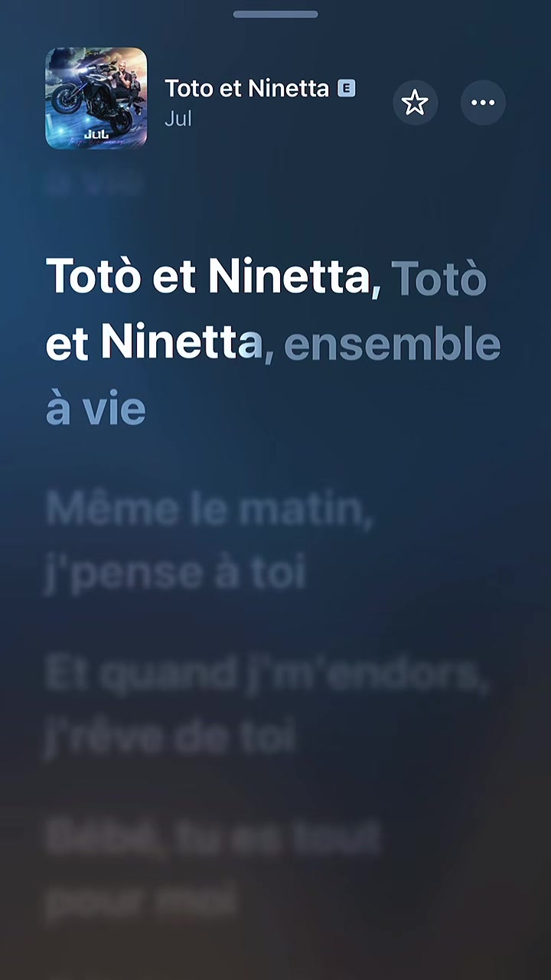Tap the grabber handle at the top

275,14
